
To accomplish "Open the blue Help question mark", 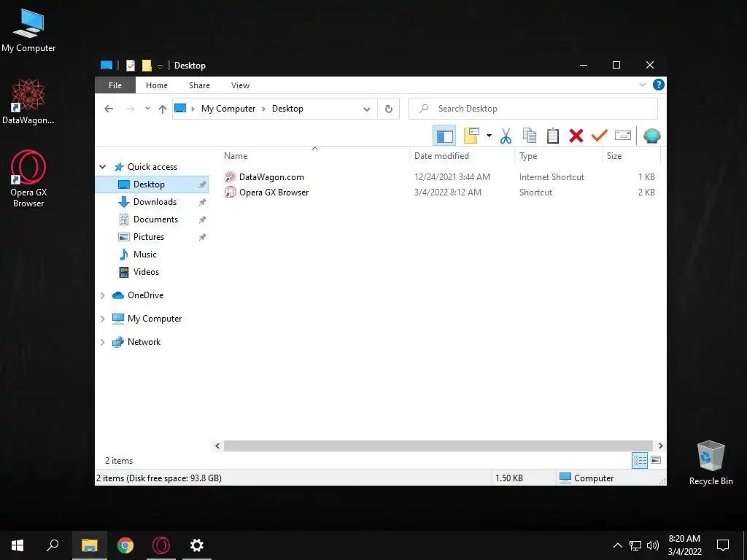I will click(x=659, y=85).
